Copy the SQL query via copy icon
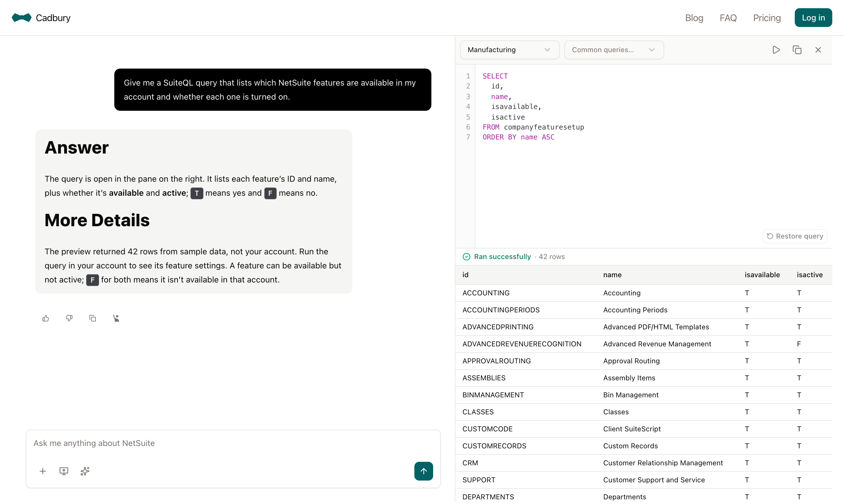Viewport: 844px width, 504px height. pos(797,50)
